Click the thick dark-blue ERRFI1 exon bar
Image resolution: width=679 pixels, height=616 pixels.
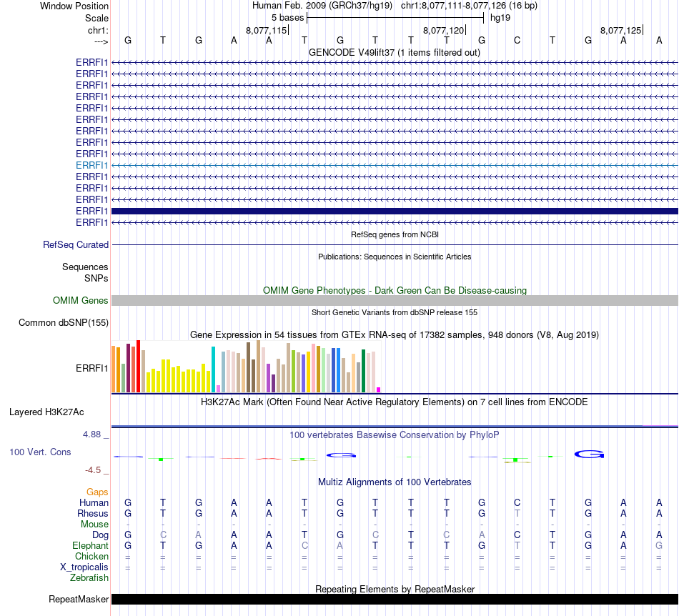[395, 212]
